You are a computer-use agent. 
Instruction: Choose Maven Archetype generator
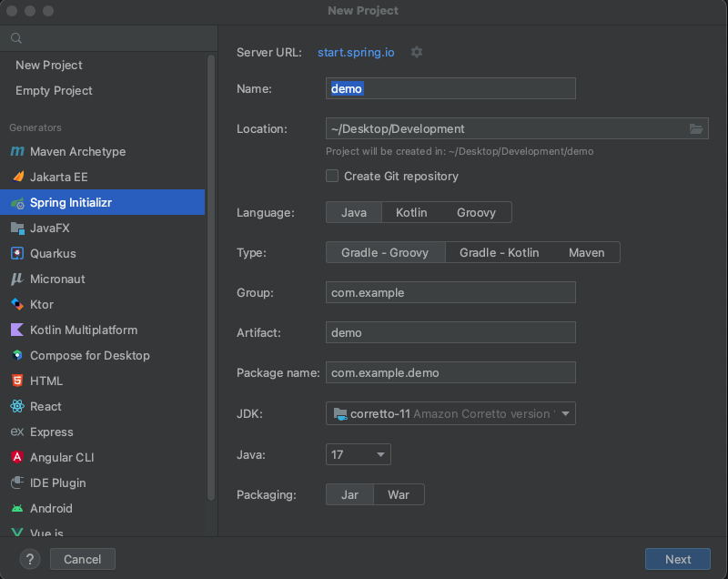pos(102,151)
